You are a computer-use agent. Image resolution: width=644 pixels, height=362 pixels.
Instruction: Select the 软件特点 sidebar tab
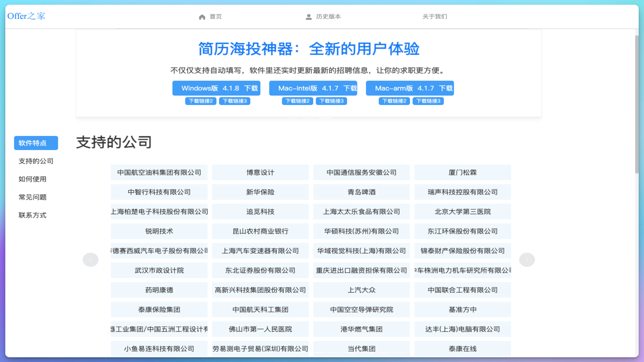pyautogui.click(x=36, y=143)
